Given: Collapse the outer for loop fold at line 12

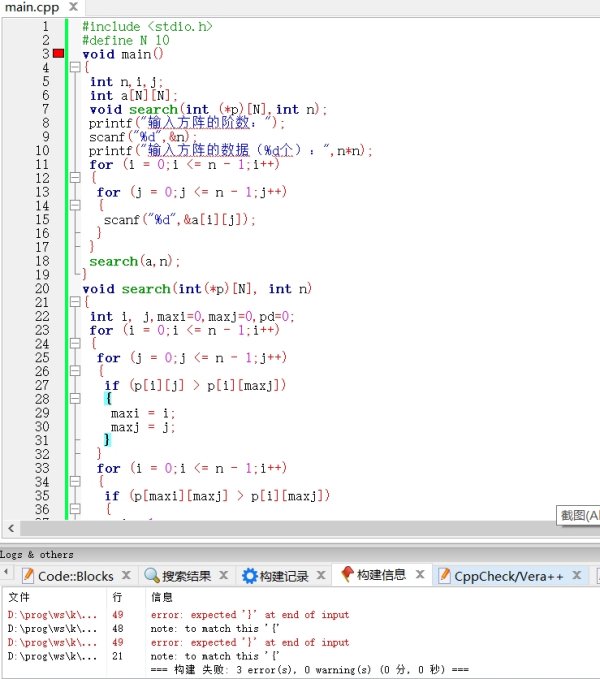Looking at the screenshot, I should coord(74,178).
